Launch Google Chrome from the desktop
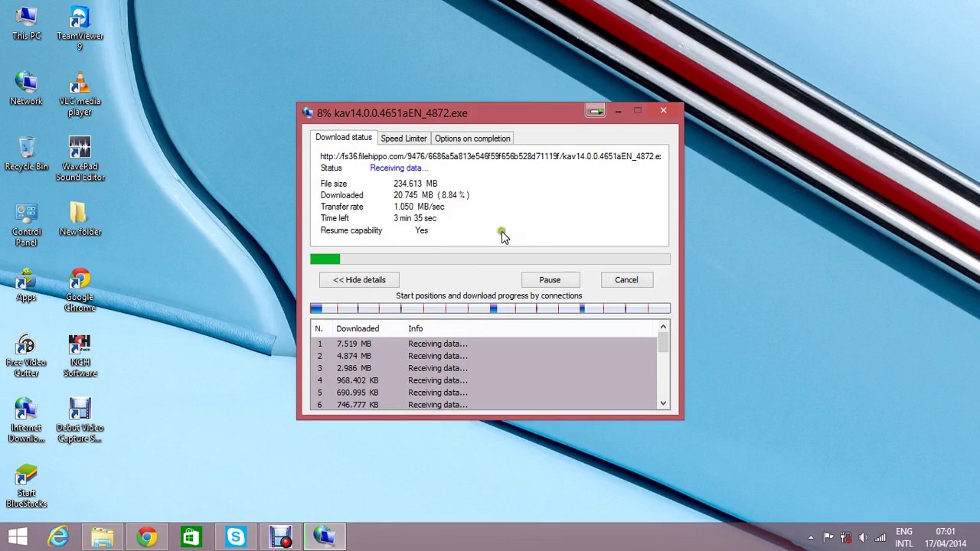 pyautogui.click(x=80, y=290)
